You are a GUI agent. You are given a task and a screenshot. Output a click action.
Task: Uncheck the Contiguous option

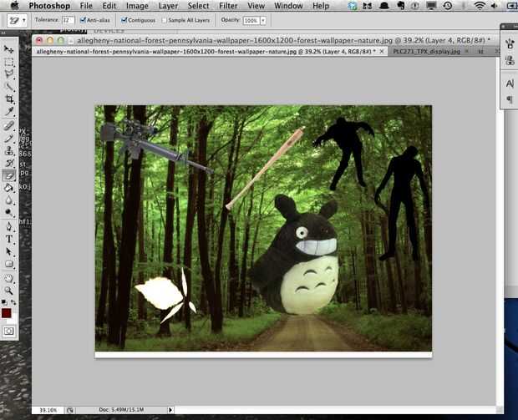[x=125, y=19]
